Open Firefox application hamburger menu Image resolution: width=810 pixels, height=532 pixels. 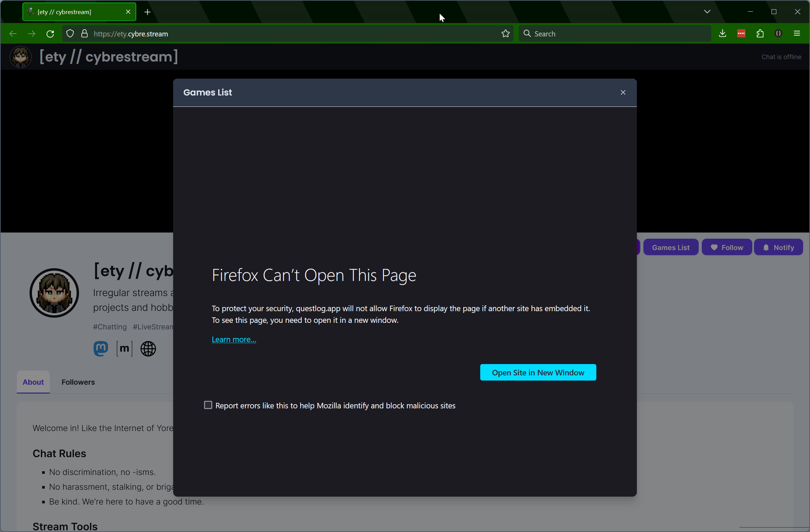(797, 34)
